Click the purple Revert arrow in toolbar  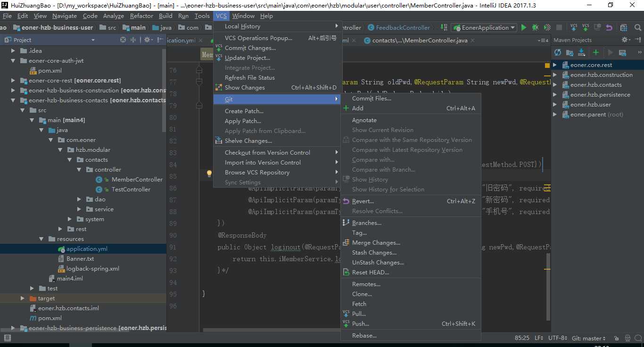coord(609,28)
